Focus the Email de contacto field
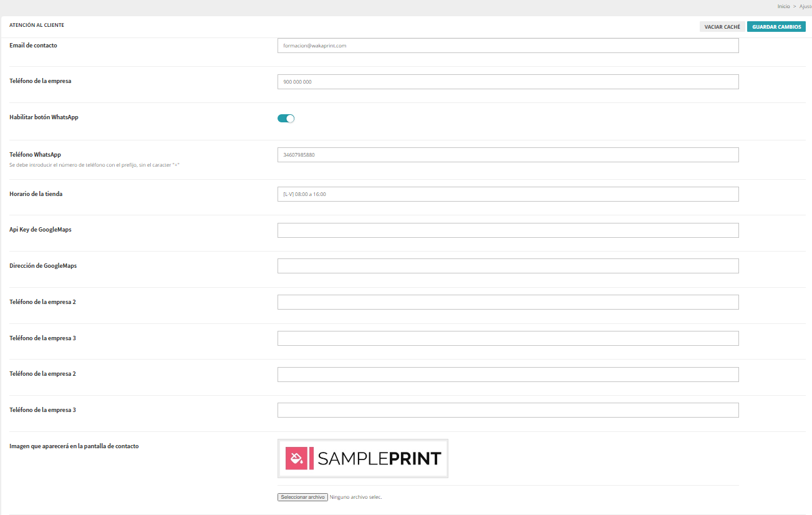Screen dimensions: 812x515 (508, 46)
